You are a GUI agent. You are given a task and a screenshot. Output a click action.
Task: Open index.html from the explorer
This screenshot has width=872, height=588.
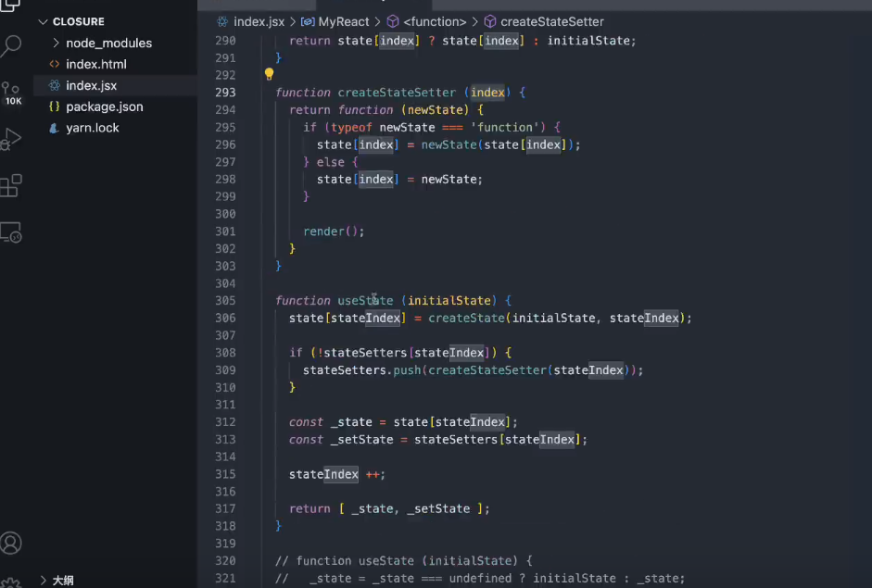(96, 64)
